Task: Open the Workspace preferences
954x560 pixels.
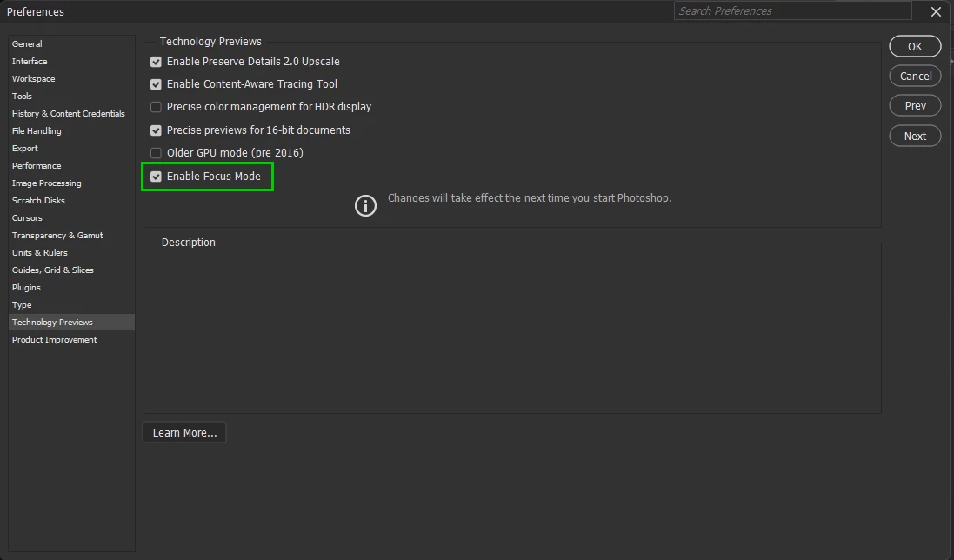Action: 71,78
